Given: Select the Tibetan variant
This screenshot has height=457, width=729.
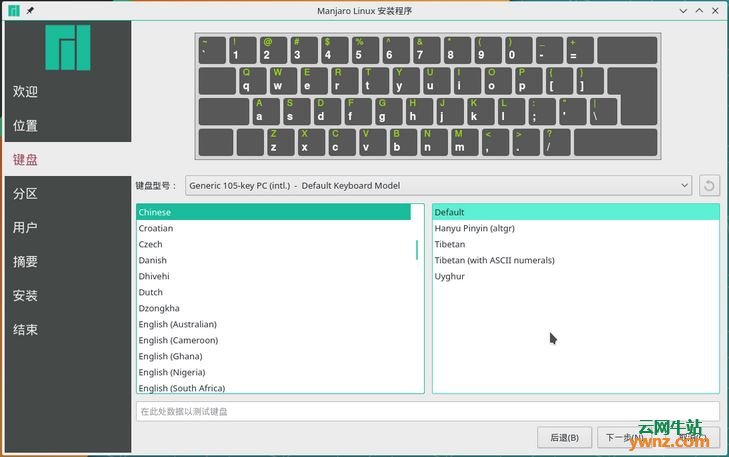Looking at the screenshot, I should pyautogui.click(x=576, y=244).
